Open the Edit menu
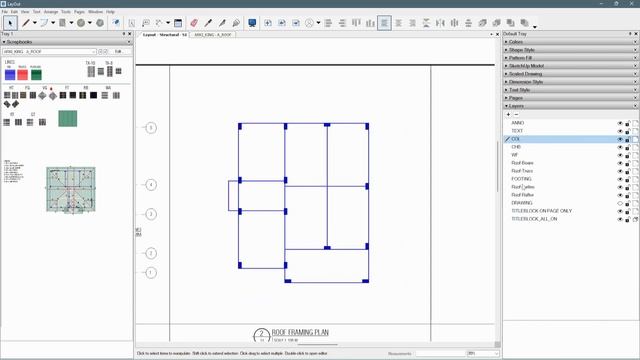 point(14,12)
